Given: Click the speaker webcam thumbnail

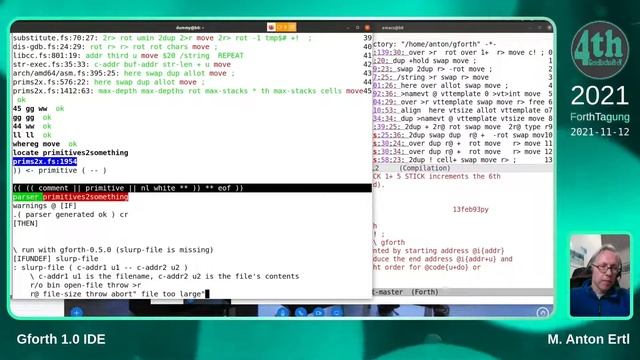Looking at the screenshot, I should tap(600, 276).
